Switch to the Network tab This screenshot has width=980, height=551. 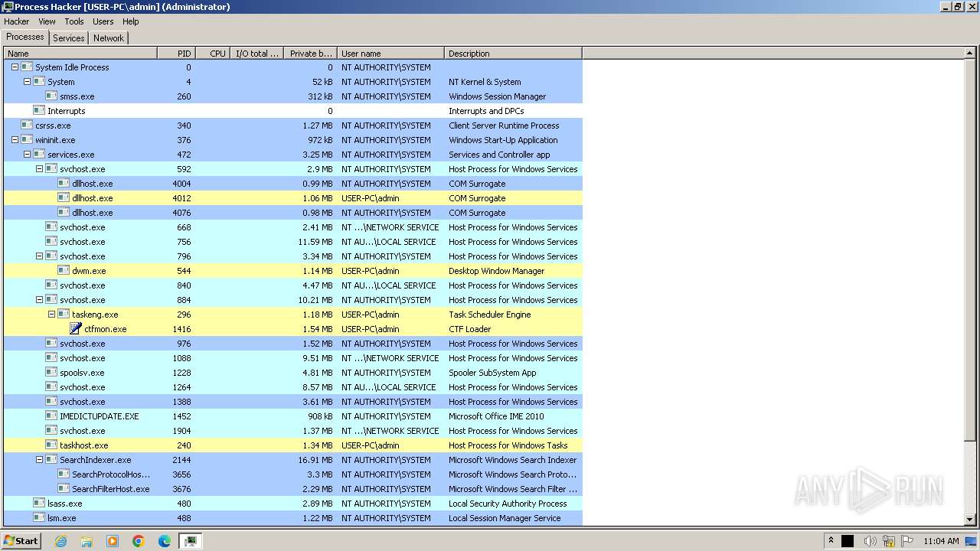coord(109,37)
